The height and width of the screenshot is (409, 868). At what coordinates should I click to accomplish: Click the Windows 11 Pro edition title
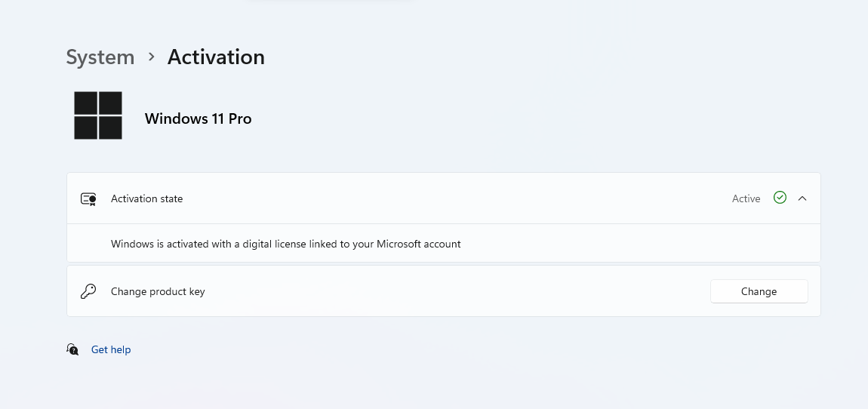198,119
